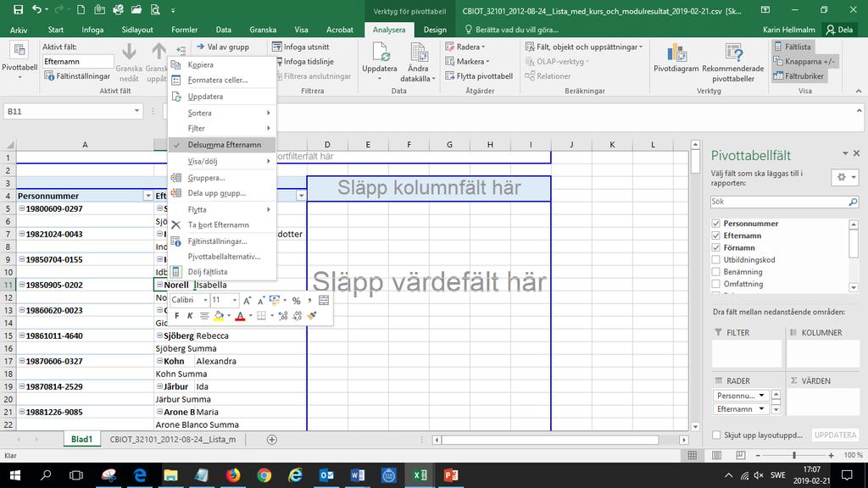The image size is (868, 488).
Task: Open Efternamn field dropdown in Rader area
Action: click(762, 409)
